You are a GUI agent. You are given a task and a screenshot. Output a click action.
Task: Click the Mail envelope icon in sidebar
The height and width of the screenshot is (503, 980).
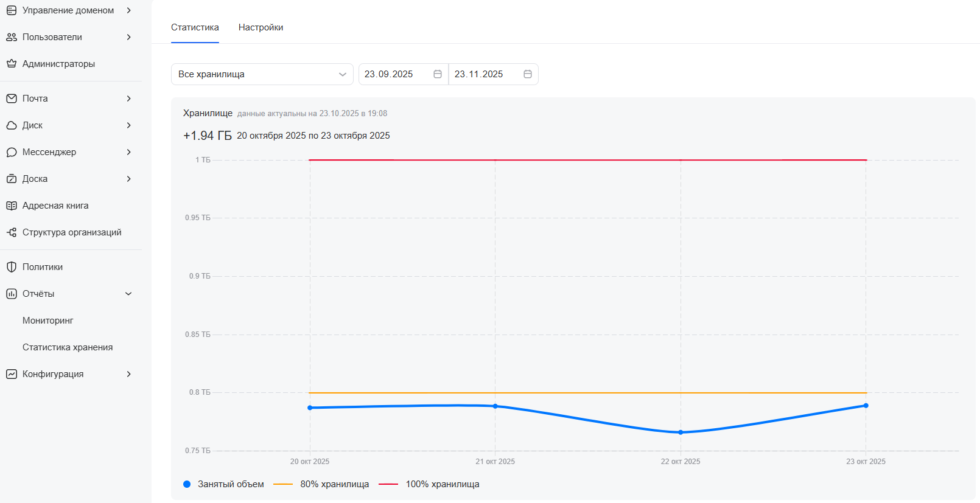tap(12, 99)
